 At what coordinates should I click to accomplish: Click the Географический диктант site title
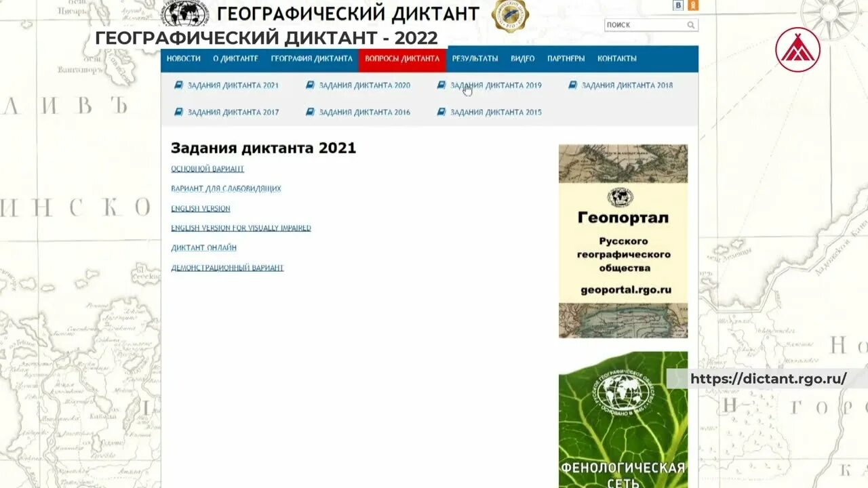click(348, 13)
